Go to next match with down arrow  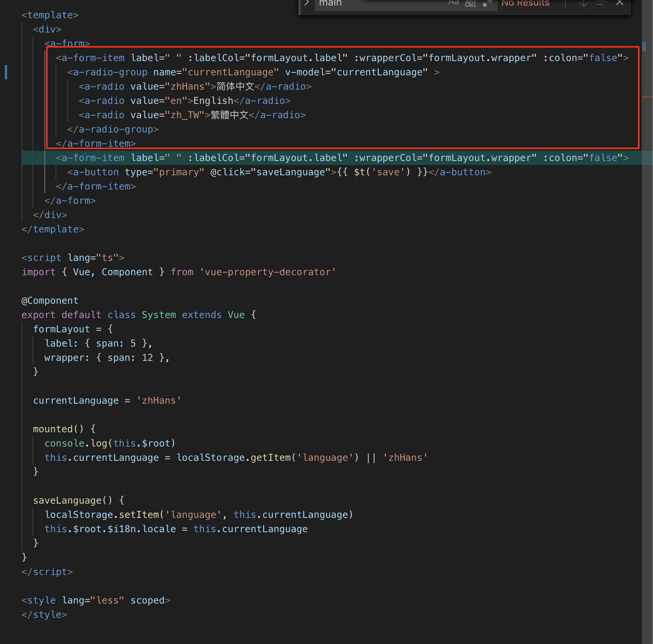click(583, 3)
